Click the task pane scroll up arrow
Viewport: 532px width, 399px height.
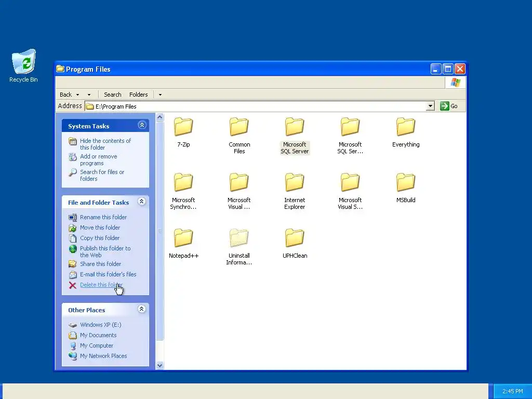tap(160, 117)
